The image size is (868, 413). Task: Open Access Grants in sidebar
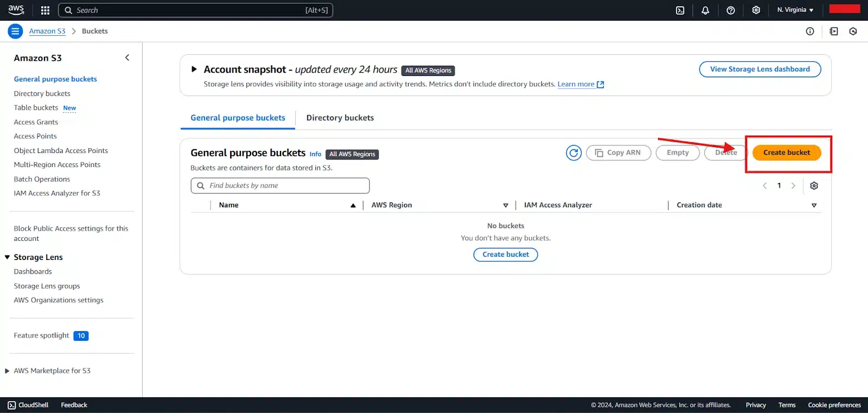(36, 122)
